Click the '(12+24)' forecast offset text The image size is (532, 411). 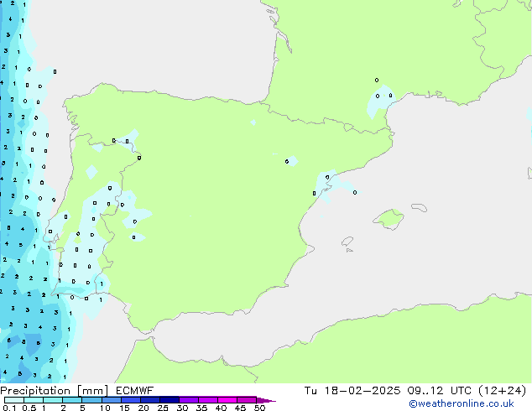(502, 391)
